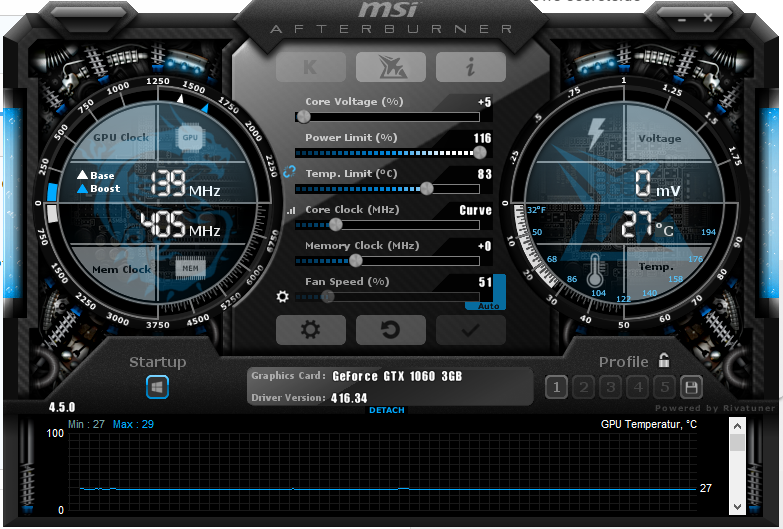Viewport: 783px width, 529px height.
Task: Click the MEM chip icon in gauge
Action: click(190, 268)
